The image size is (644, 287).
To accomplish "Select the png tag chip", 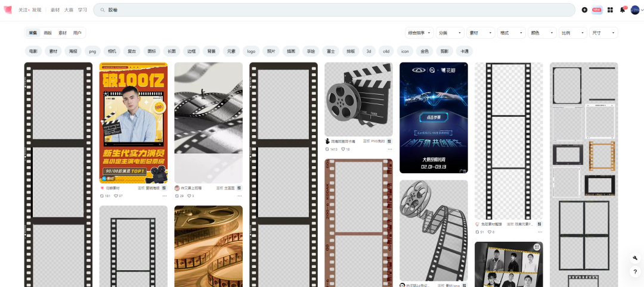I will (93, 51).
